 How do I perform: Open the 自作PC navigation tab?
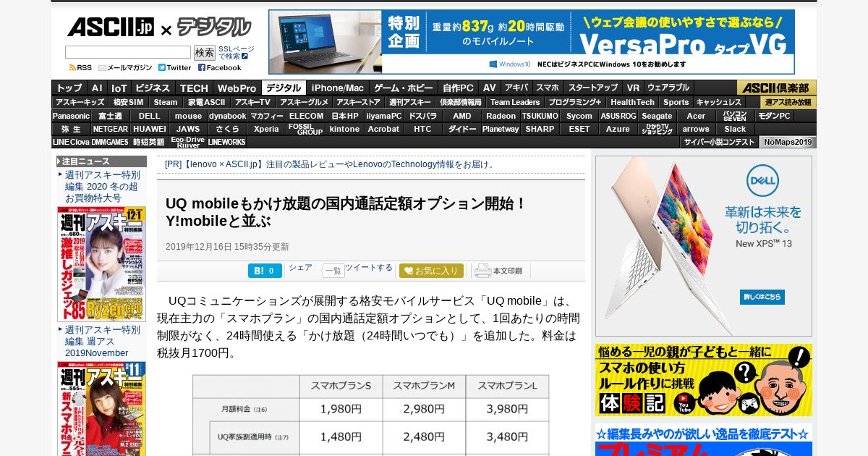click(x=458, y=88)
